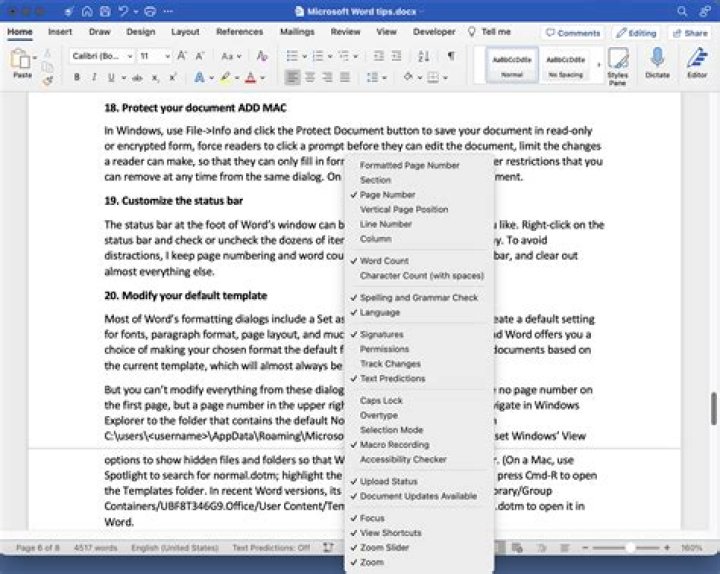
Task: Switch to the Review tab
Action: pyautogui.click(x=345, y=32)
